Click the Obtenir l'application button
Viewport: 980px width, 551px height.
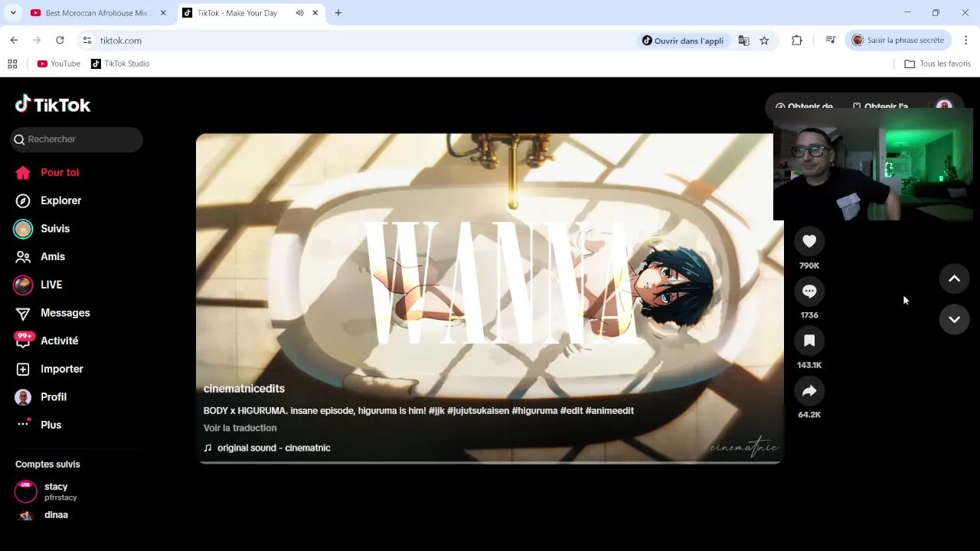click(880, 106)
